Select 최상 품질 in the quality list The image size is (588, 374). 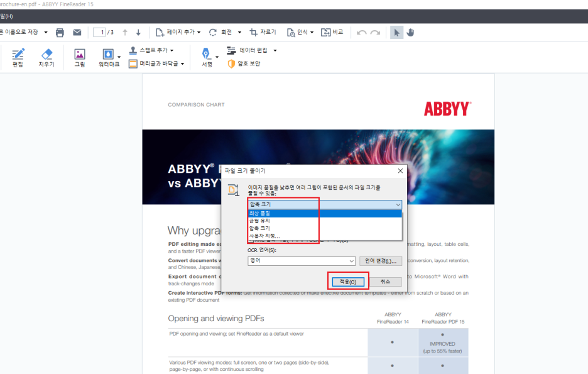325,214
